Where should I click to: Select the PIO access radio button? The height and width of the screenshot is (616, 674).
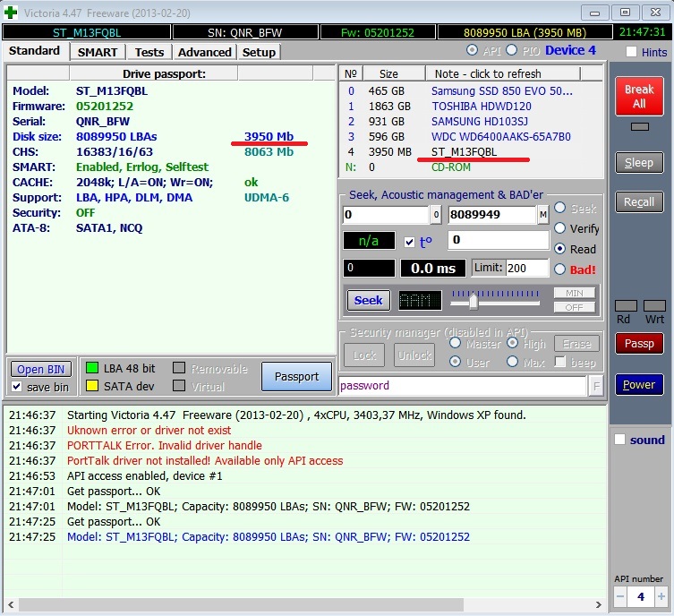[511, 50]
